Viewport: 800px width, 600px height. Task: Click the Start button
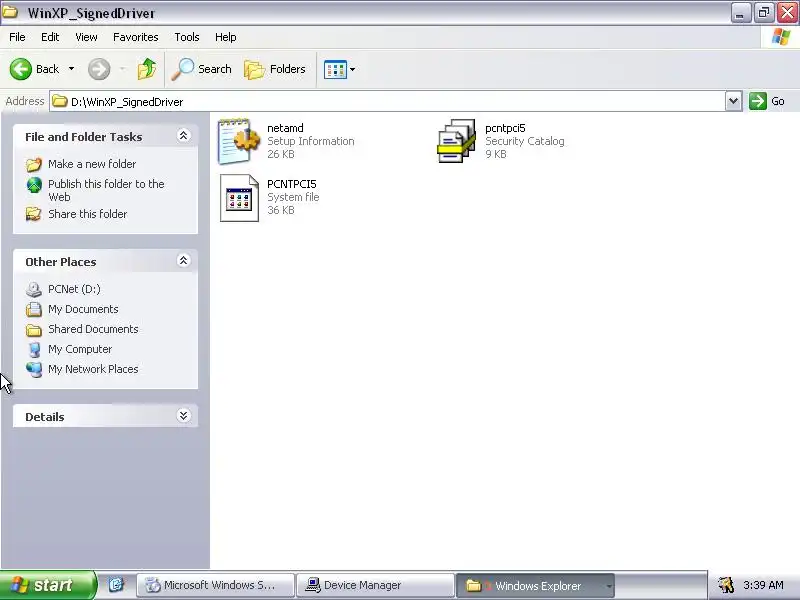pos(47,585)
